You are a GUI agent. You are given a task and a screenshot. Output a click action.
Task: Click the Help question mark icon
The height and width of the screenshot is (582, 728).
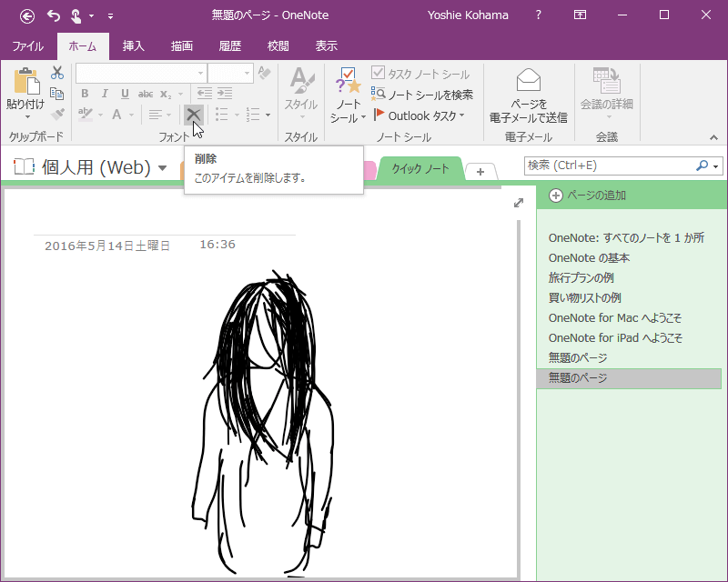tap(538, 15)
